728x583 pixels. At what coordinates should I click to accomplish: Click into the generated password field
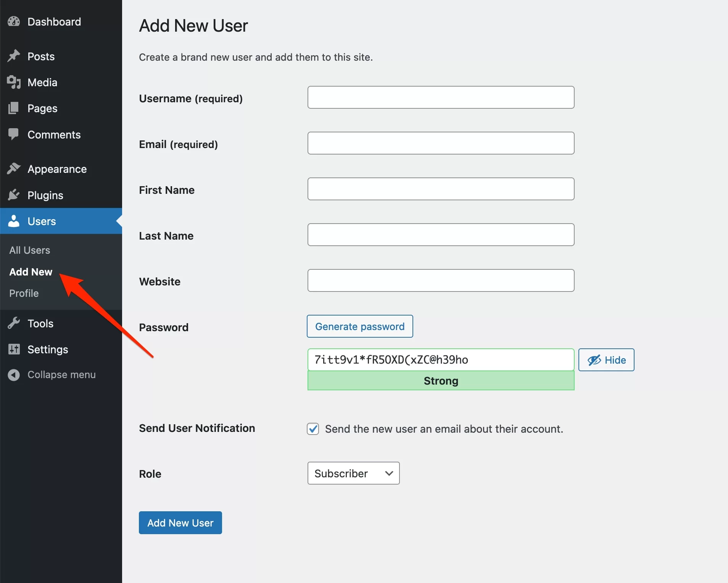click(x=441, y=360)
